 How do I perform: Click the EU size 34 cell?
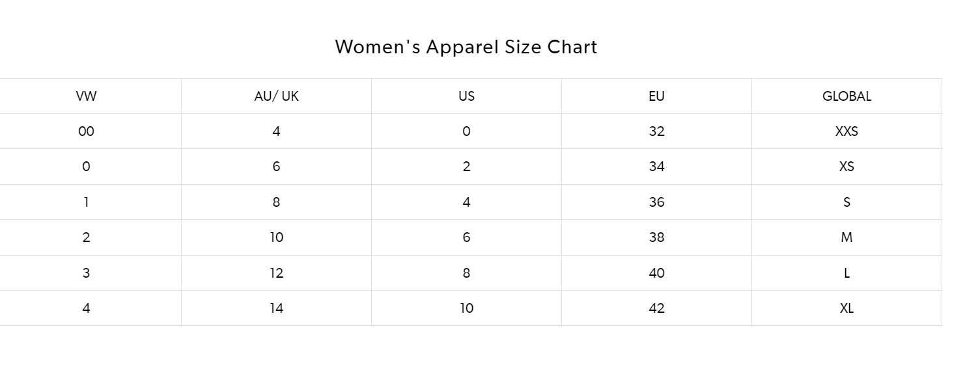[656, 167]
